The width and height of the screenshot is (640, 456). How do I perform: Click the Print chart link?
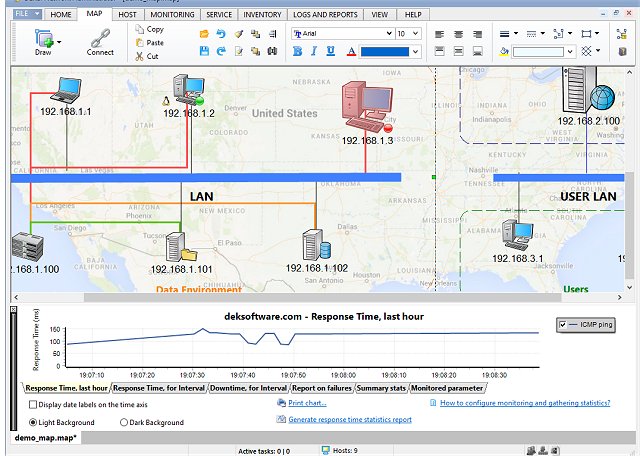pyautogui.click(x=305, y=403)
